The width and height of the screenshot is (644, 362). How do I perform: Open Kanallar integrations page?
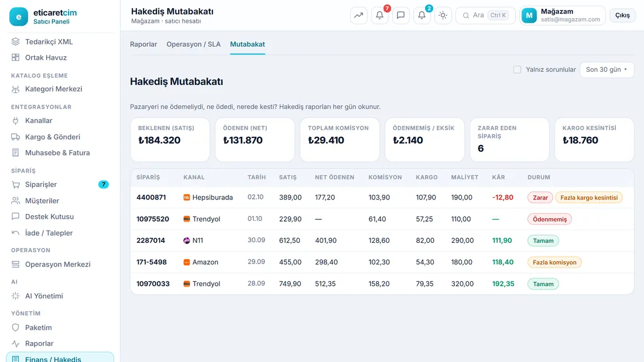point(60,120)
